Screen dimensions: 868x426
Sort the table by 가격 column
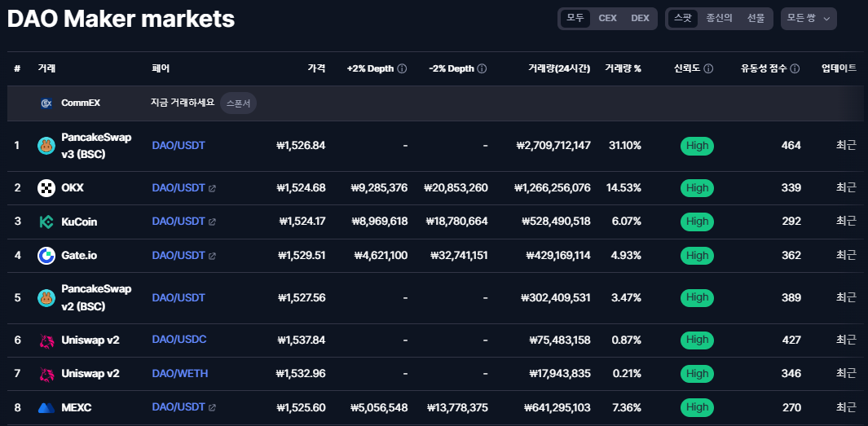click(316, 69)
